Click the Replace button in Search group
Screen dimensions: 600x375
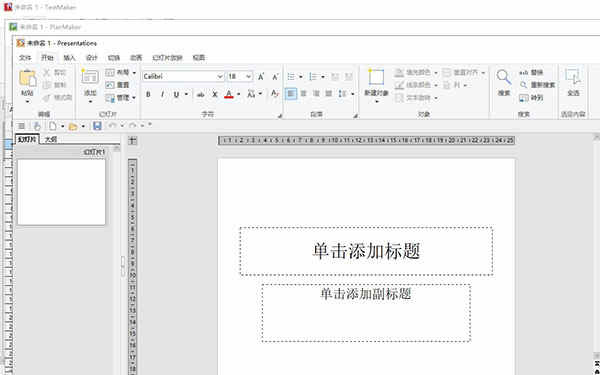532,72
